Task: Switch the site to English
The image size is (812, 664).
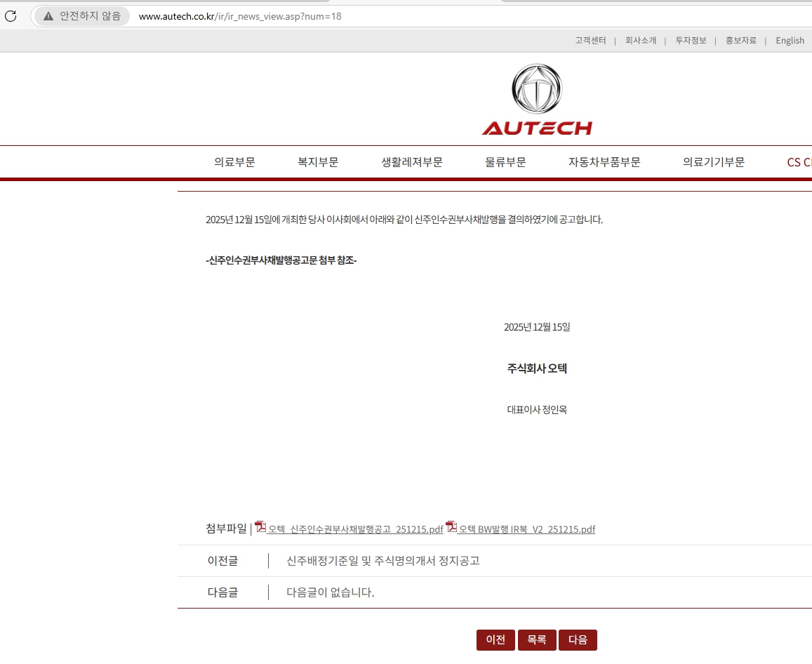Action: pyautogui.click(x=790, y=41)
